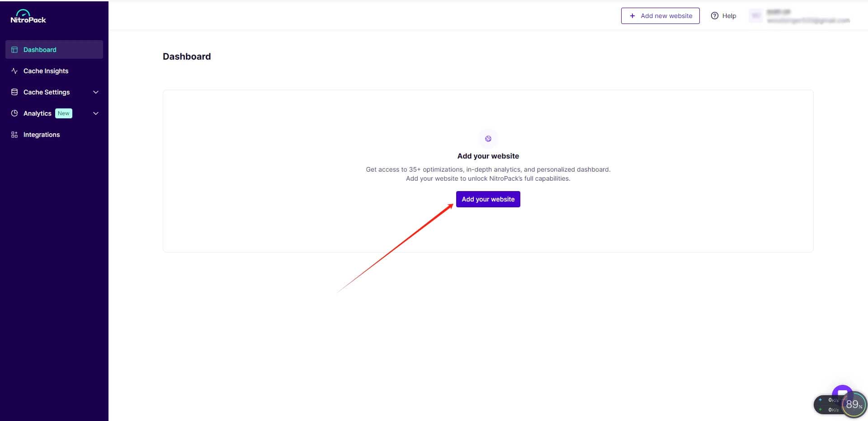This screenshot has height=421, width=868.
Task: Click the Analytics pie chart icon
Action: tap(14, 113)
